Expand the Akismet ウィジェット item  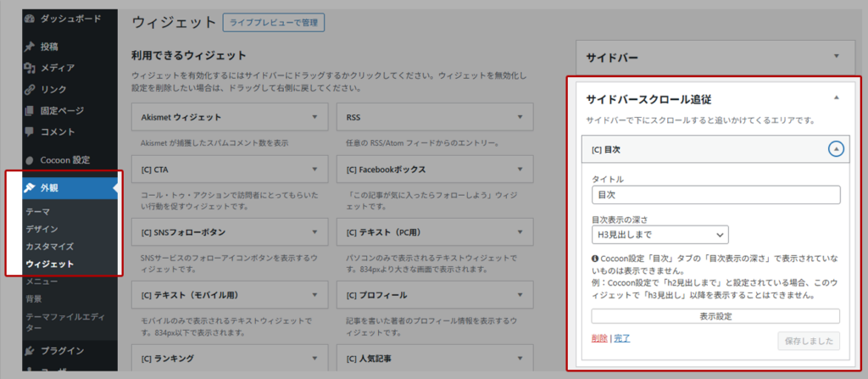(314, 116)
